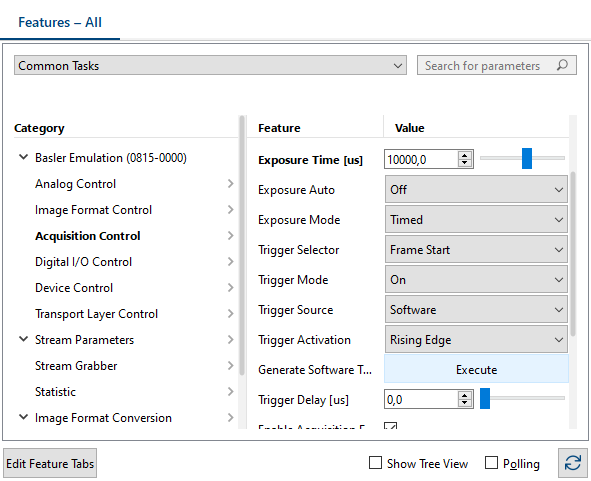591x481 pixels.
Task: Toggle the partially visible Enable Acquisition checkbox
Action: [x=390, y=426]
